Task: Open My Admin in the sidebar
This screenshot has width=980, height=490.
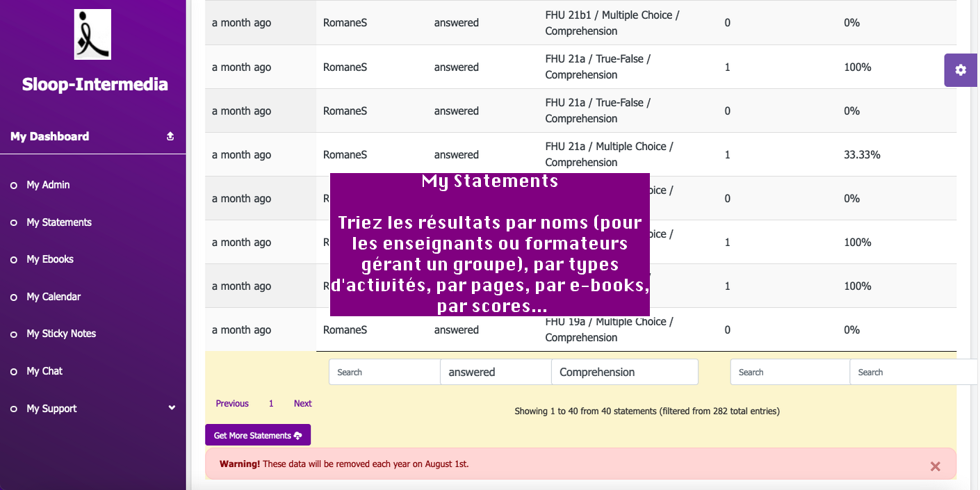Action: (x=48, y=185)
